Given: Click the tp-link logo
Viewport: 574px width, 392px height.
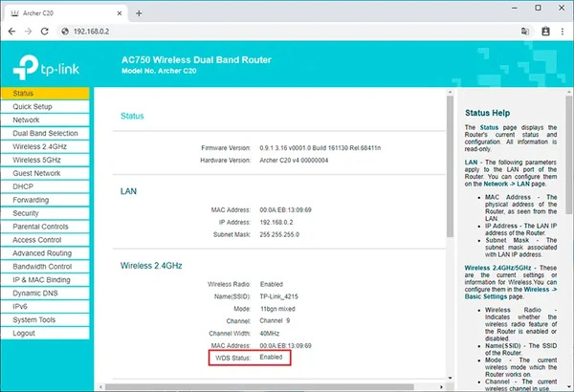Looking at the screenshot, I should [x=46, y=67].
